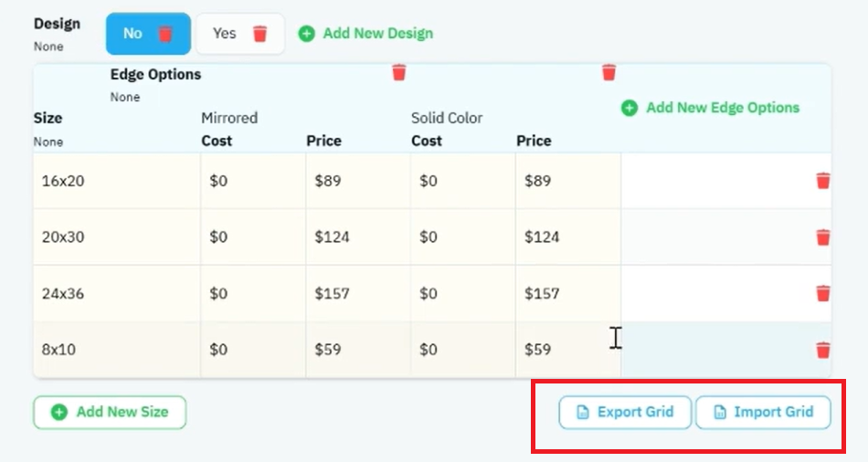The image size is (868, 462).
Task: Click the Add New Size button
Action: pos(110,412)
